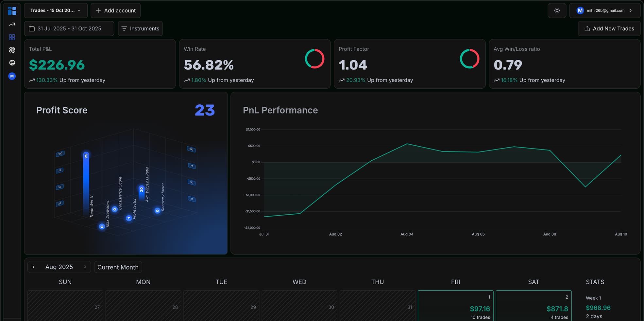The width and height of the screenshot is (644, 321).
Task: Select Saturday Aug 2 cell showing $871.8
Action: [x=533, y=306]
